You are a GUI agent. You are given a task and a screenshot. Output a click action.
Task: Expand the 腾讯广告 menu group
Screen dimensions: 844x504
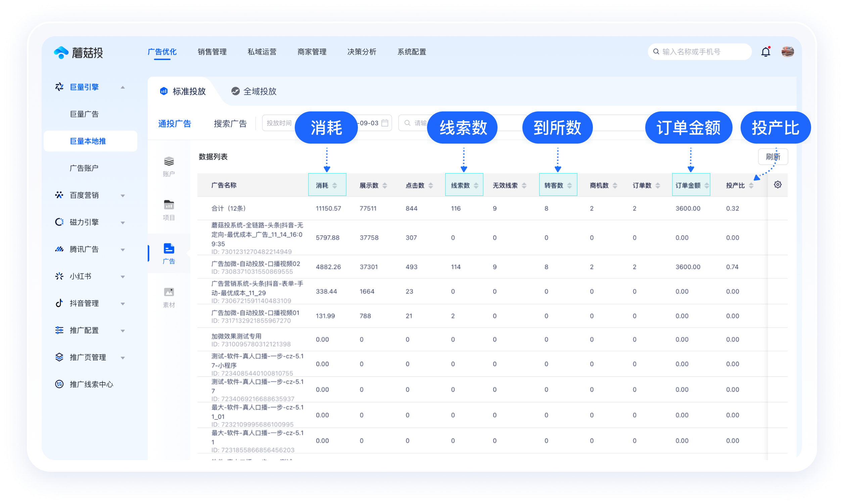(123, 250)
